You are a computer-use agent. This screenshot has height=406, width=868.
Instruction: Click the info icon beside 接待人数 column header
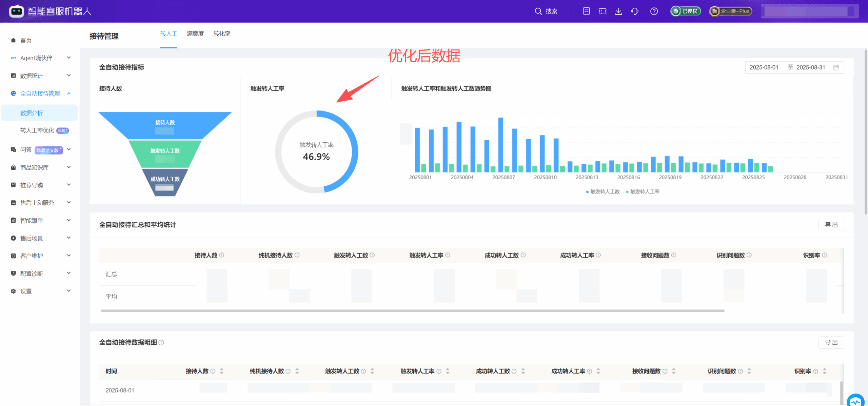(222, 255)
